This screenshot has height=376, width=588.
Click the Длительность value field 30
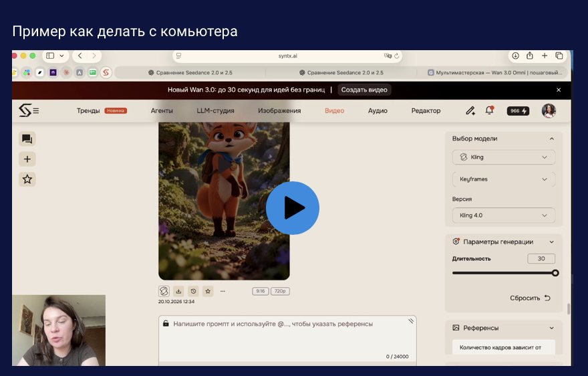541,258
